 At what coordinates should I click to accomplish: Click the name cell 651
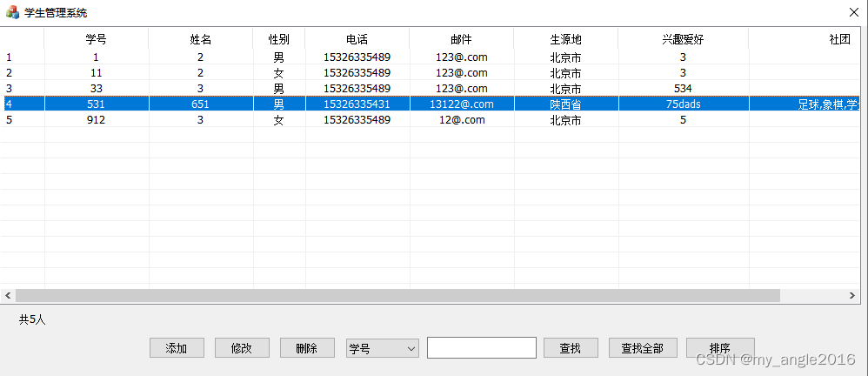click(x=200, y=104)
